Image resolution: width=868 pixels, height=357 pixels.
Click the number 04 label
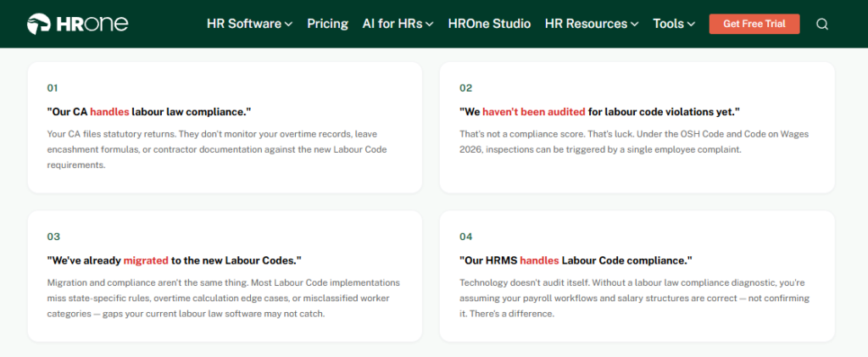click(x=466, y=237)
